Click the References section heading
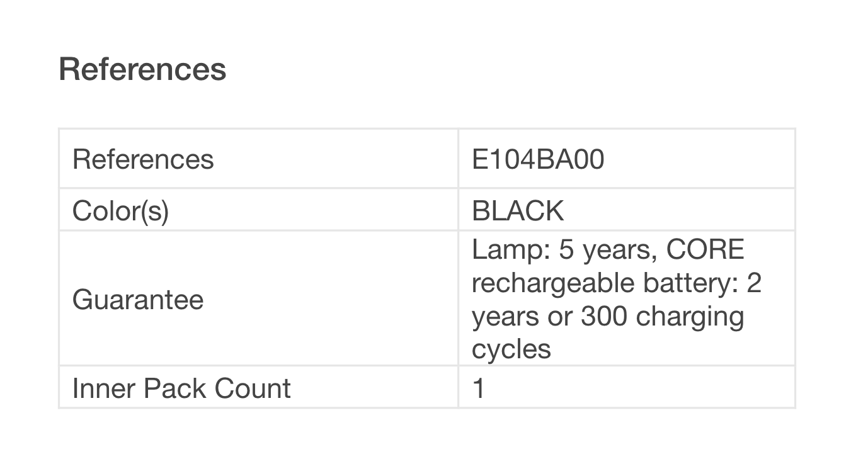This screenshot has width=868, height=476. (142, 69)
